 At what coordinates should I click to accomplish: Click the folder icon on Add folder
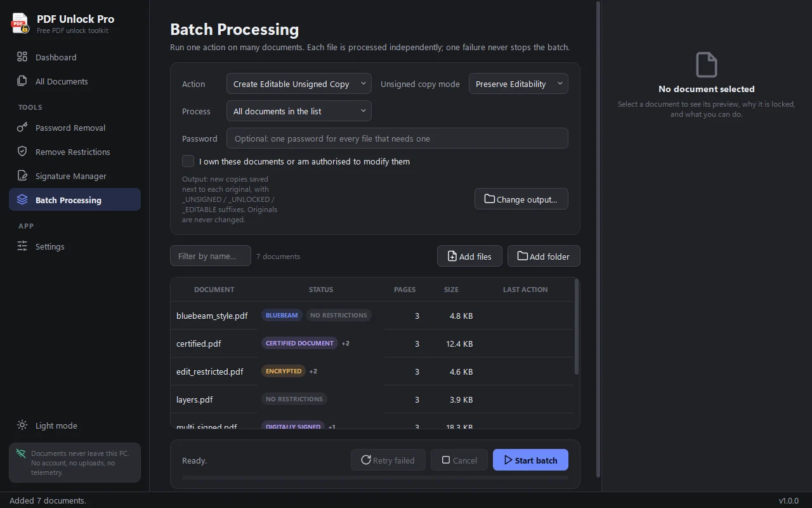click(523, 256)
